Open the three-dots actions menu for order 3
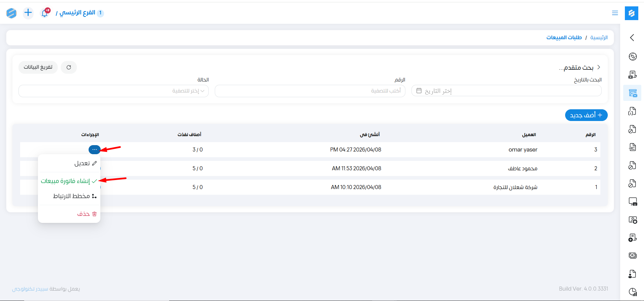This screenshot has width=644, height=301. [x=94, y=149]
